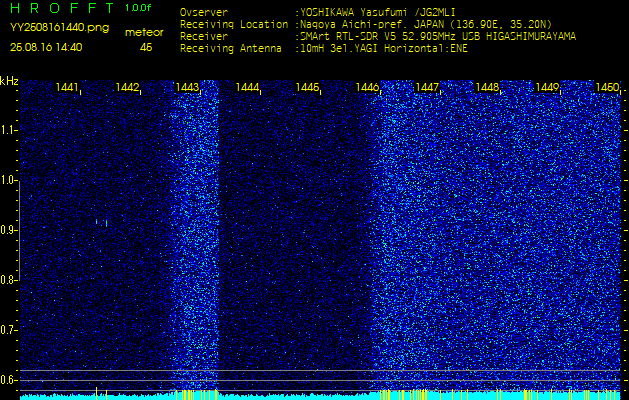Click the 1444 time marker
Screen dimensions: 629x400
(x=247, y=87)
